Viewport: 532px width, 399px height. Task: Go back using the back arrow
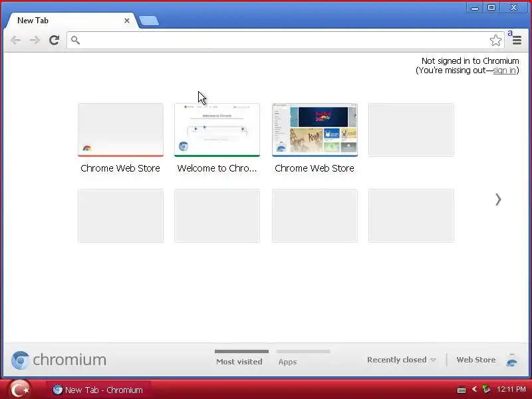point(15,41)
